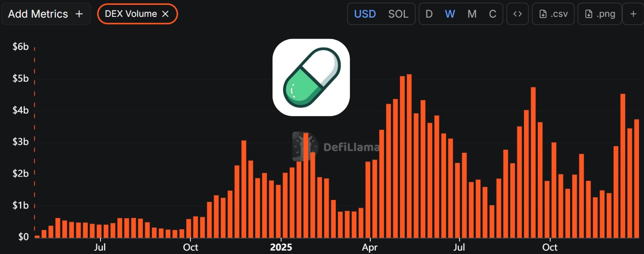Switch denomination to SOL
Image resolution: width=644 pixels, height=254 pixels.
[x=398, y=14]
